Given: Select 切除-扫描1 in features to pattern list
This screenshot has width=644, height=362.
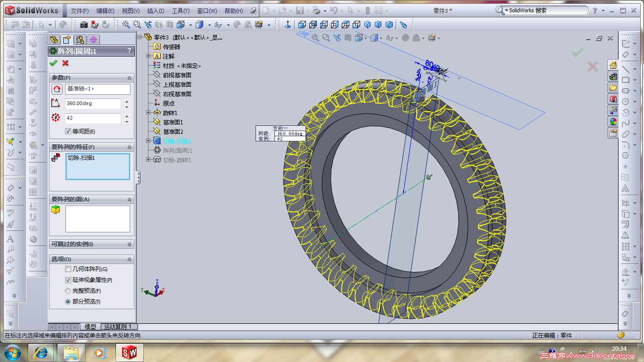Looking at the screenshot, I should [82, 158].
